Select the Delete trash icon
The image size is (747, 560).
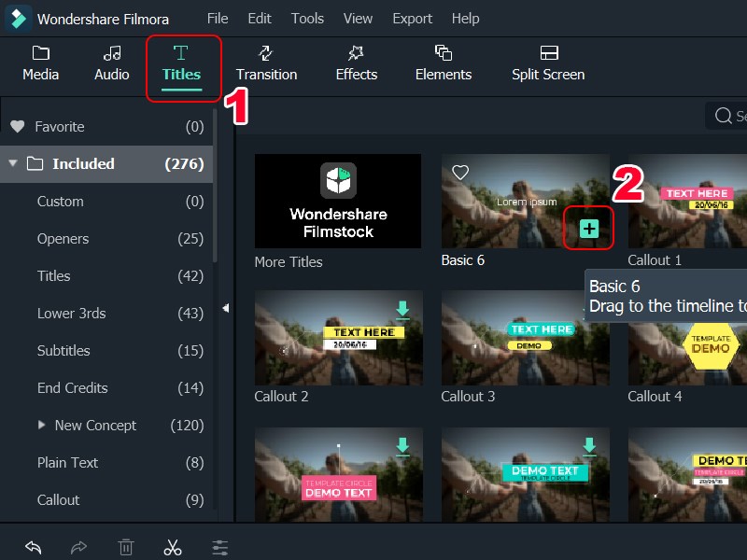[x=126, y=547]
